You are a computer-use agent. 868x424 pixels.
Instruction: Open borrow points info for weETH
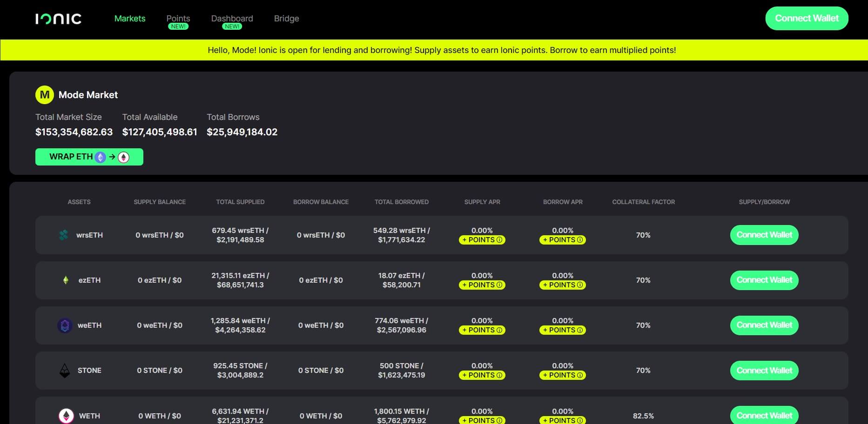tap(580, 330)
